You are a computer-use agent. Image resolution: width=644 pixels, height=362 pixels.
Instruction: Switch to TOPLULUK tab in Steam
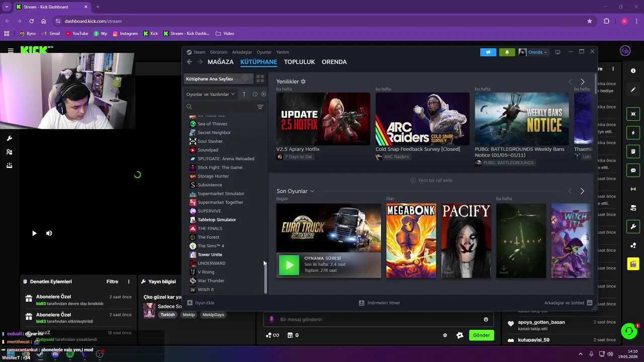coord(299,62)
